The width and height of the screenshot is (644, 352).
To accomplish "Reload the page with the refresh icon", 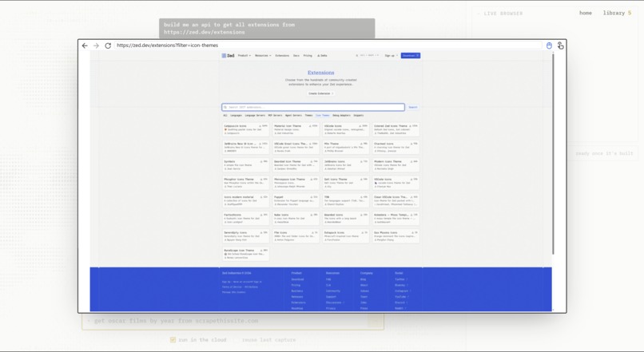I will click(108, 45).
